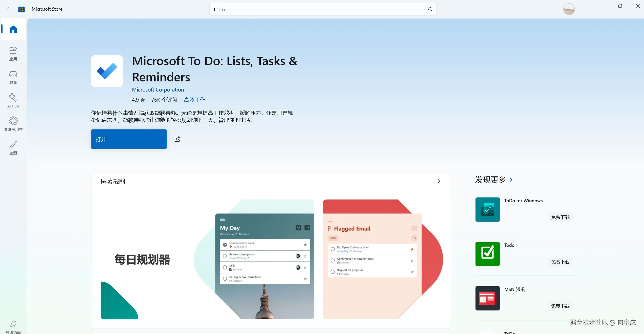Screen dimensions: 644x334
Task: Open the Home tab in sidebar
Action: point(13,29)
